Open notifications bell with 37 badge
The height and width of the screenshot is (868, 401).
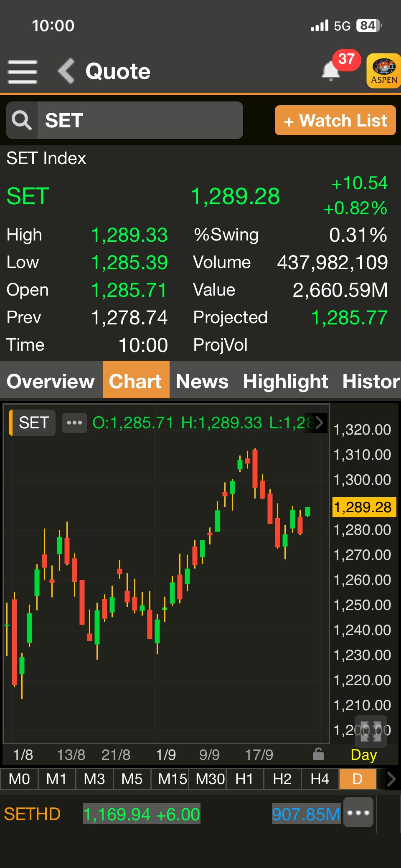(331, 70)
